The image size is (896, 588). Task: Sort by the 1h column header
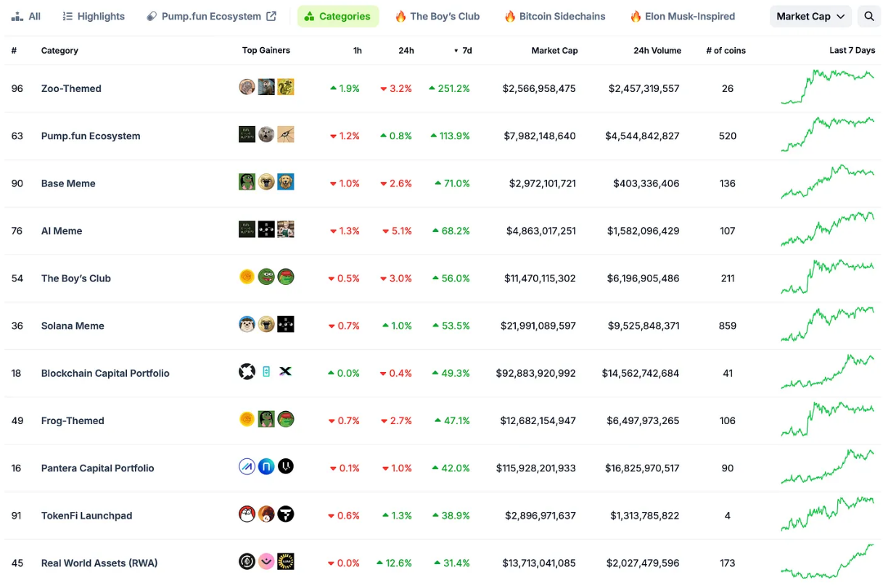tap(357, 51)
